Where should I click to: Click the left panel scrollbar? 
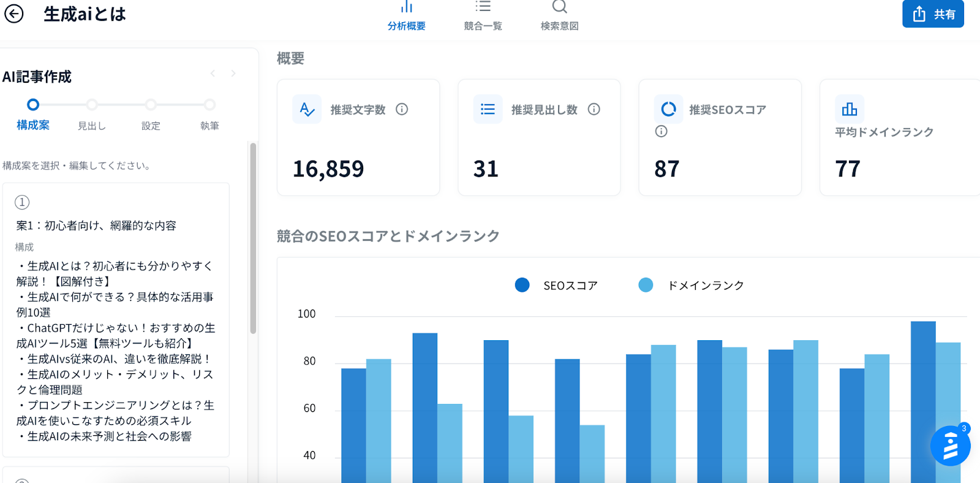click(253, 239)
